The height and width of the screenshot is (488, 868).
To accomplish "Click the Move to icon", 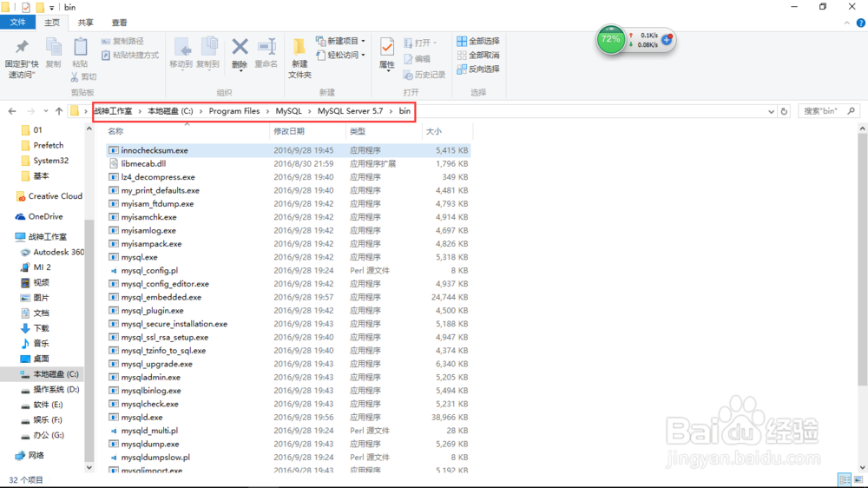I will point(181,53).
